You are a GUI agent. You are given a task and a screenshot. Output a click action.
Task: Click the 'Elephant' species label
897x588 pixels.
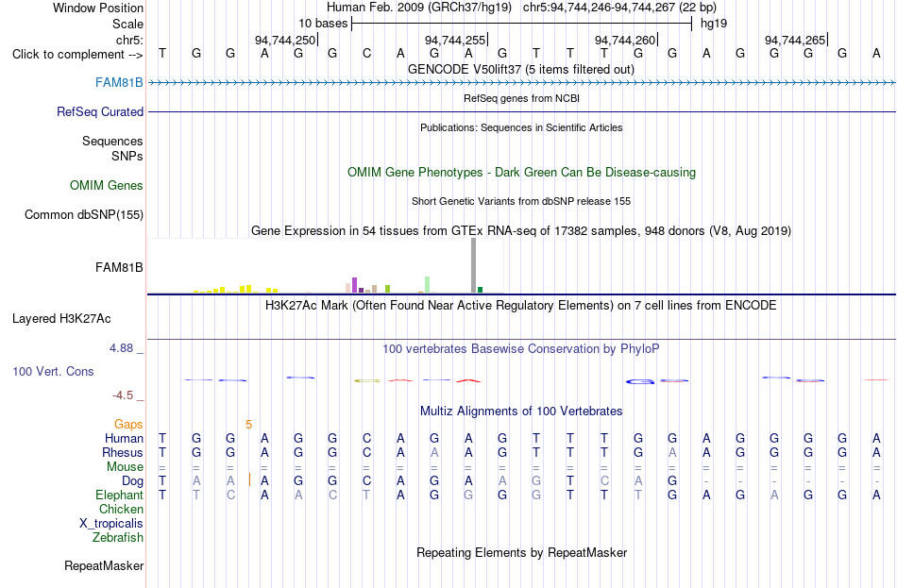[x=119, y=496]
